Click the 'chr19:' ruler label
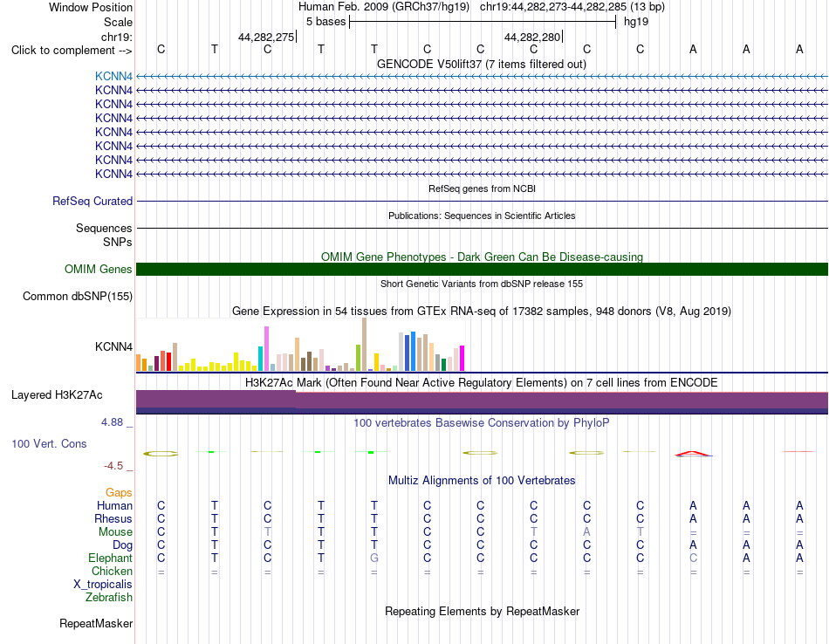The height and width of the screenshot is (644, 829). coord(117,37)
